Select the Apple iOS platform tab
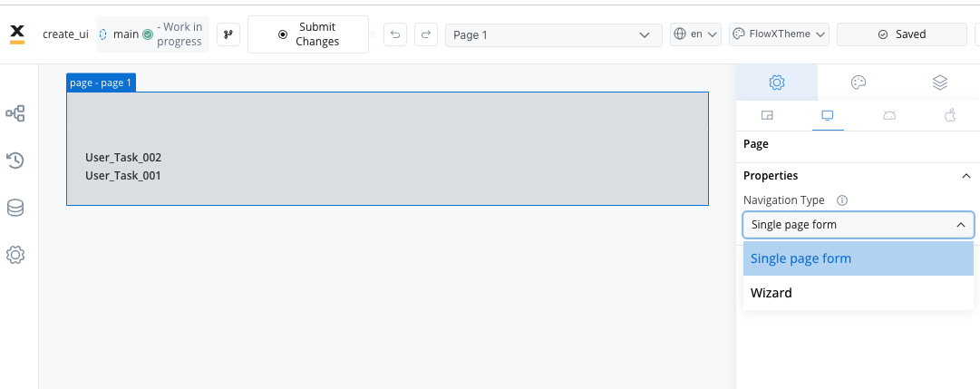 950,115
